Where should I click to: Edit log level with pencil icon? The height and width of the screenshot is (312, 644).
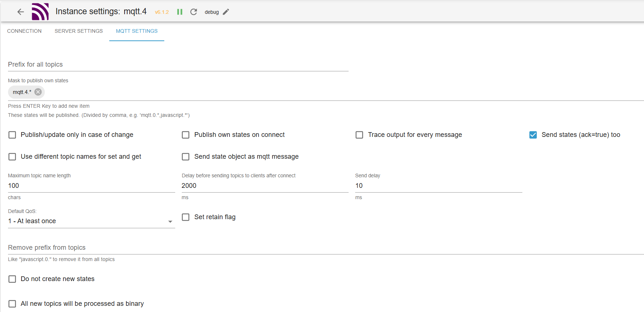coord(226,12)
